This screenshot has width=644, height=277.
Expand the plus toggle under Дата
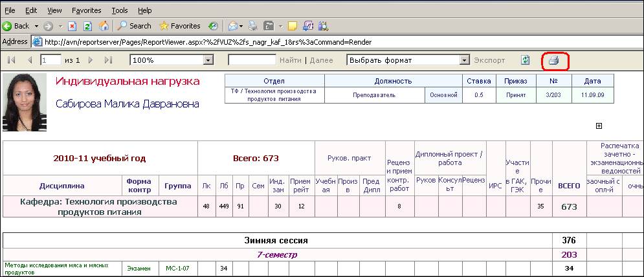click(x=599, y=126)
